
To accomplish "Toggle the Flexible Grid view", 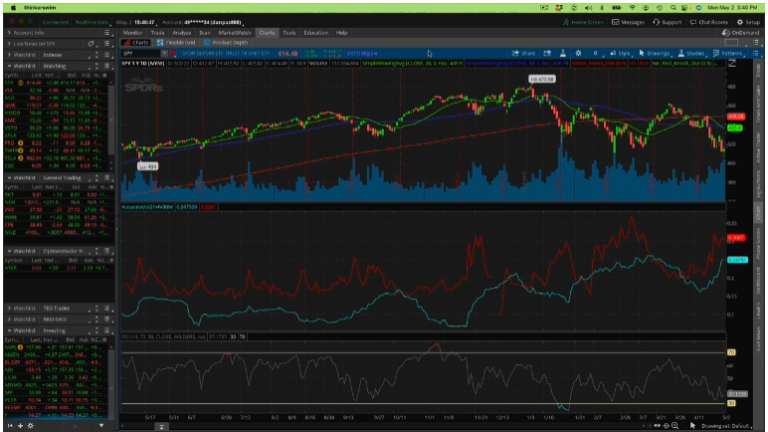I will click(x=176, y=42).
